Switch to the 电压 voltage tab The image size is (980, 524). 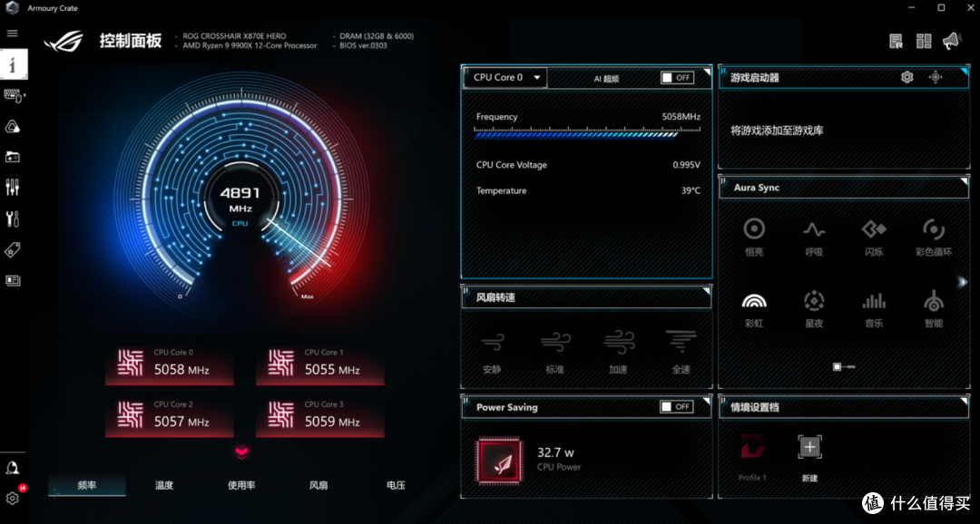pos(396,485)
